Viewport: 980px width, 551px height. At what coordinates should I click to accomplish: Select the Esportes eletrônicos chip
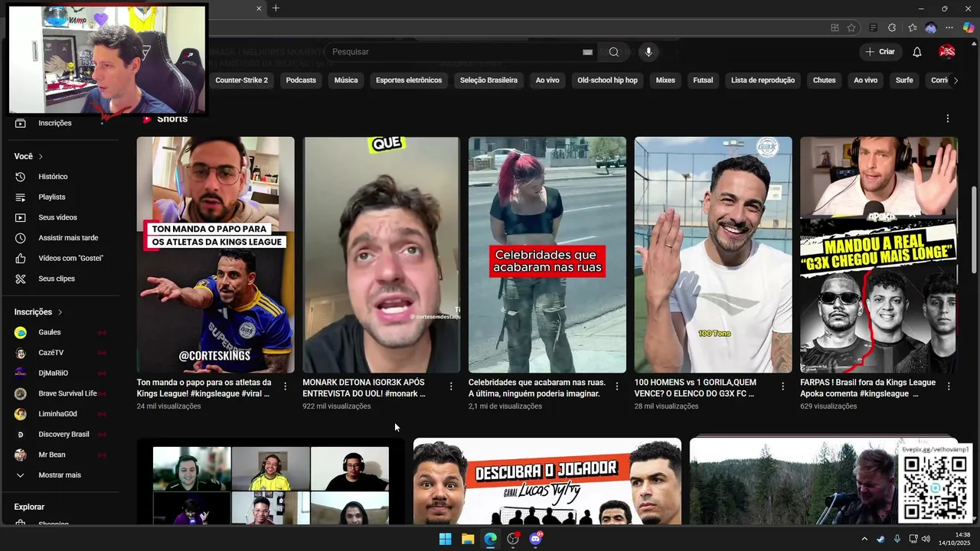[x=409, y=80]
